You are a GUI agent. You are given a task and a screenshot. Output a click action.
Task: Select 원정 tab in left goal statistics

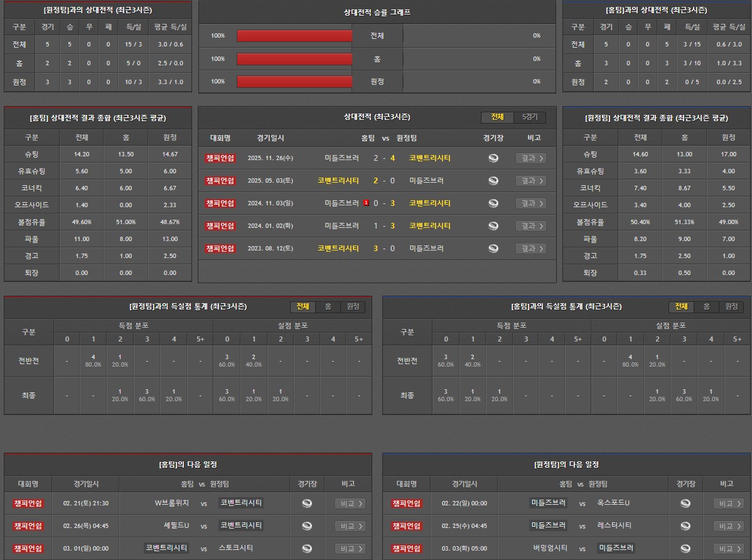[353, 307]
